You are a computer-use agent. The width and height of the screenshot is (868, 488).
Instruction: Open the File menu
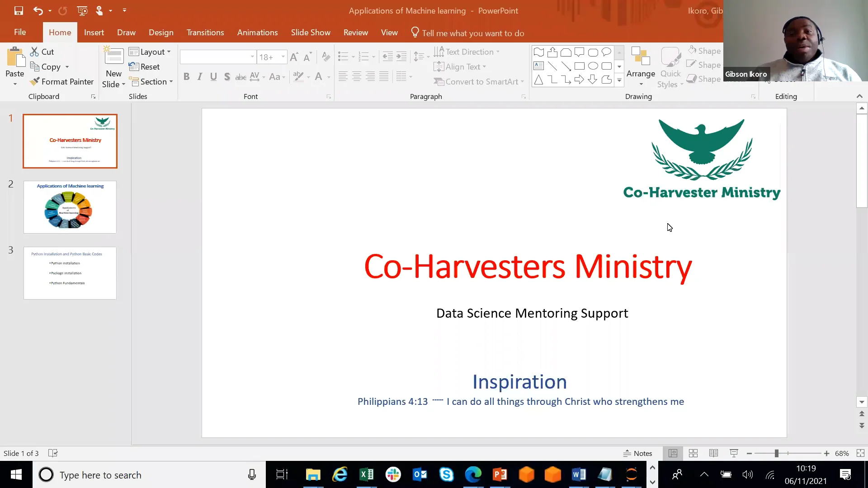coord(20,32)
